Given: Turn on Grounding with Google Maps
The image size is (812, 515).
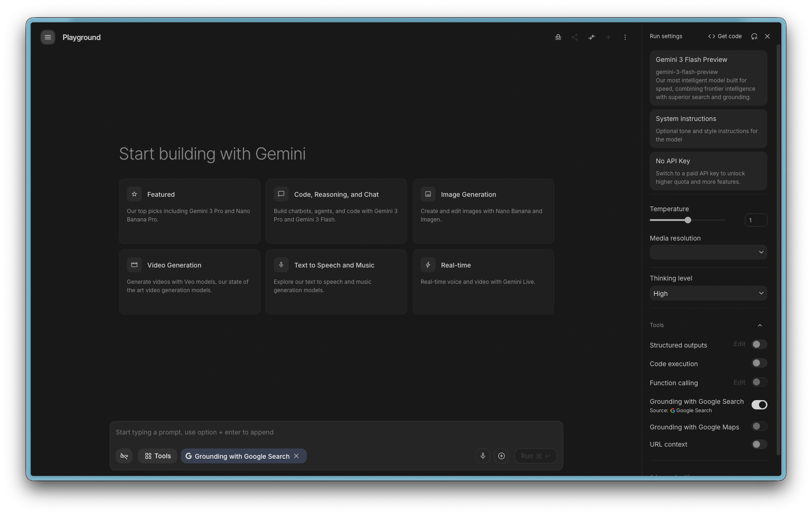Looking at the screenshot, I should [759, 426].
